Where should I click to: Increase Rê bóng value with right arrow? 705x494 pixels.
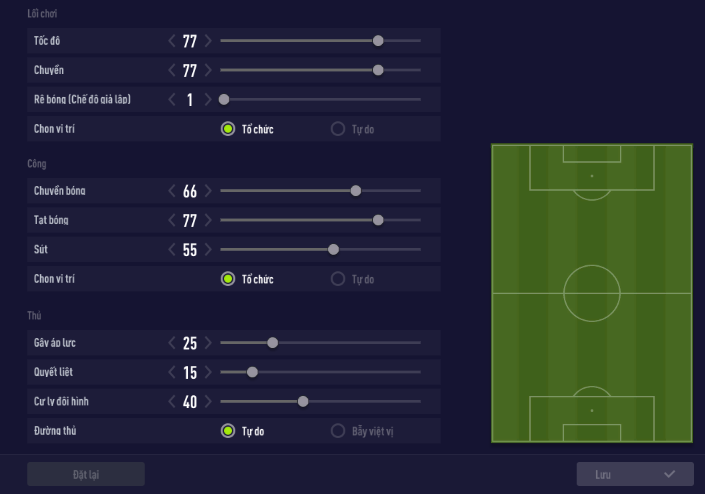(x=208, y=100)
